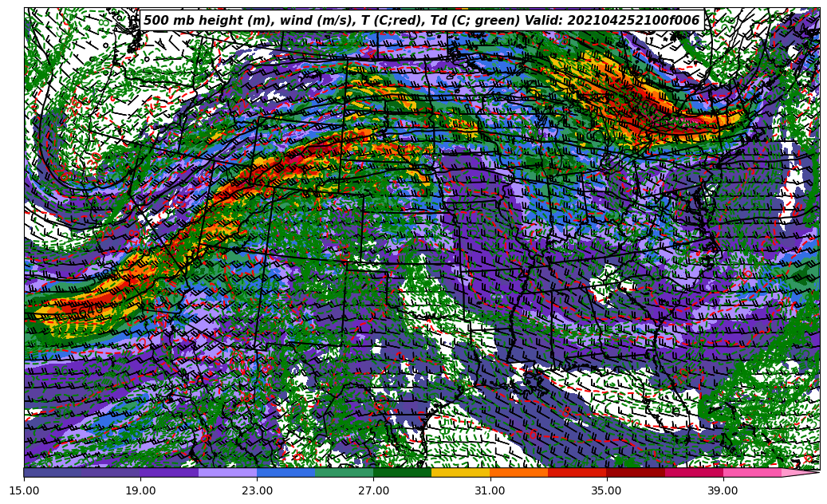Viewport: 827px width, 504px height.
Task: Click the crimson magenta colorbar segment
Action: click(x=694, y=472)
